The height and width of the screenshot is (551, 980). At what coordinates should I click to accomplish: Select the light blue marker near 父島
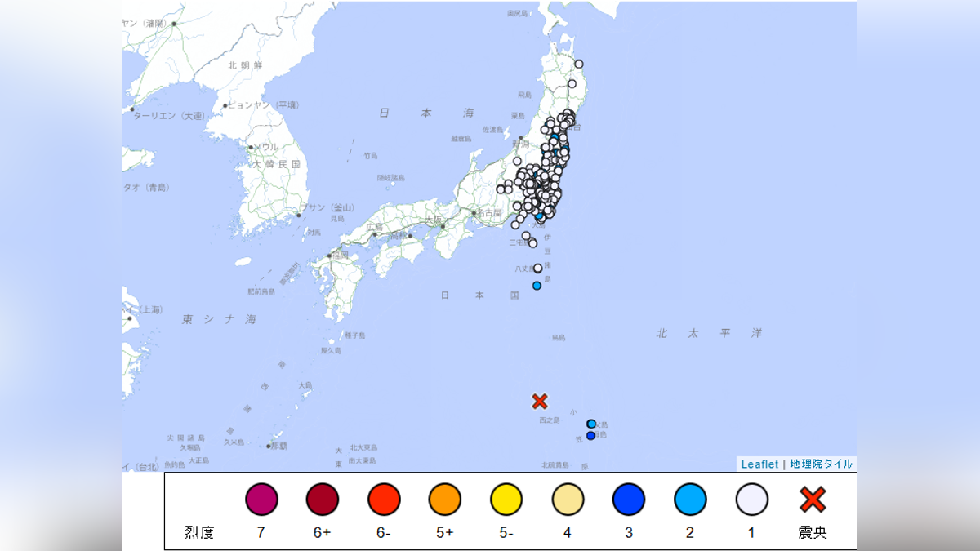tap(591, 424)
